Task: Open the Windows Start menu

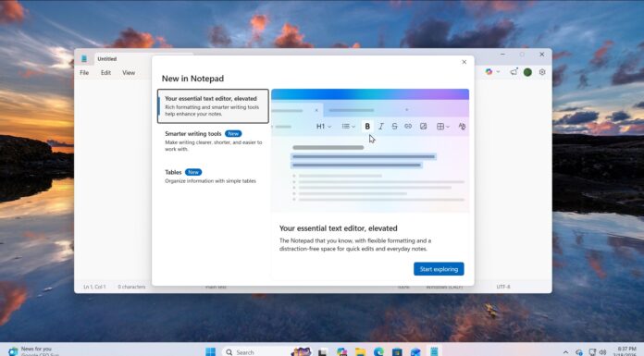Action: tap(210, 352)
